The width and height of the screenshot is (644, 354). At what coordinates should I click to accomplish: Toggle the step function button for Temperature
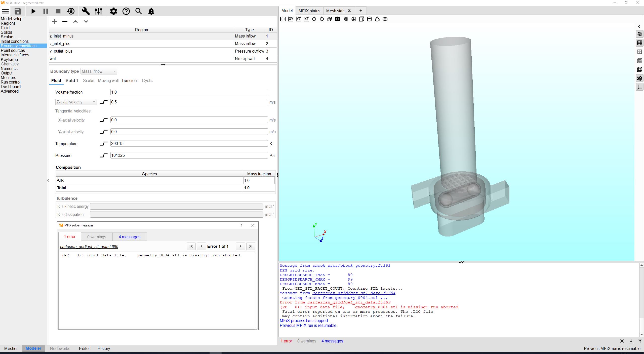104,144
